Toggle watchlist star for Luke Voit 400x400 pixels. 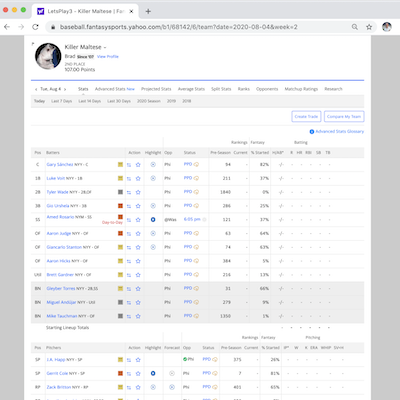(138, 178)
